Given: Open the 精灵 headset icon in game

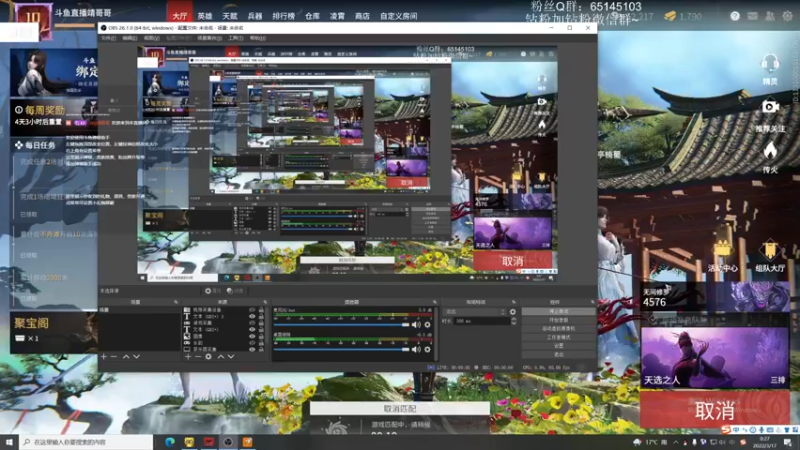Looking at the screenshot, I should click(x=770, y=64).
